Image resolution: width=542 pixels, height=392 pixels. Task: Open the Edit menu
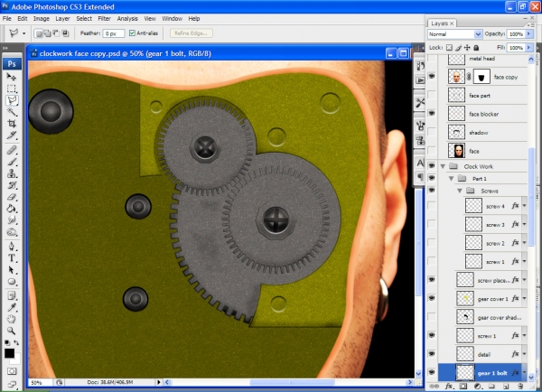pos(23,19)
